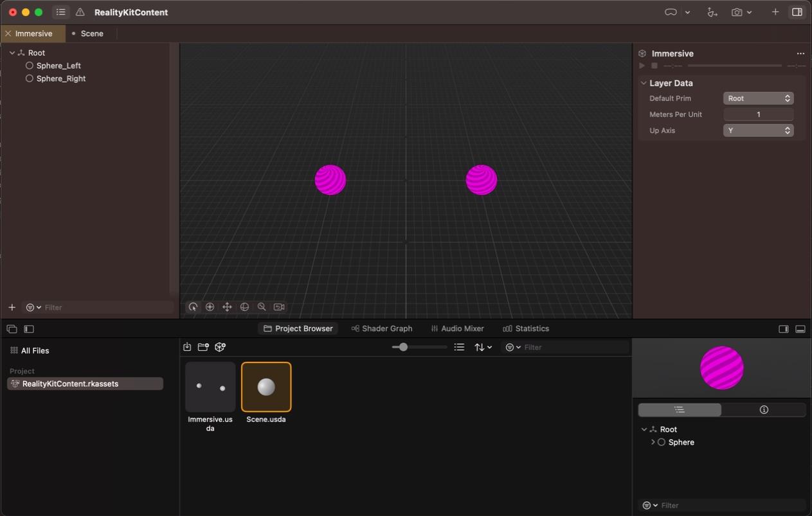Create a new folder in project browser

tap(203, 346)
